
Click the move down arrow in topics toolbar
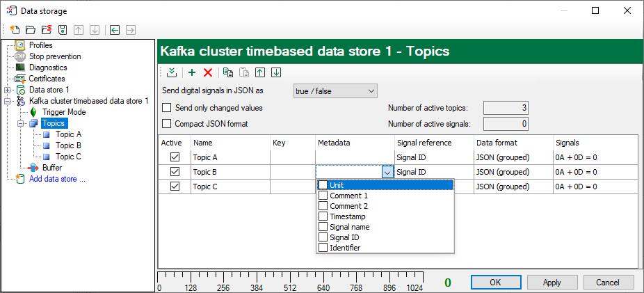point(276,72)
